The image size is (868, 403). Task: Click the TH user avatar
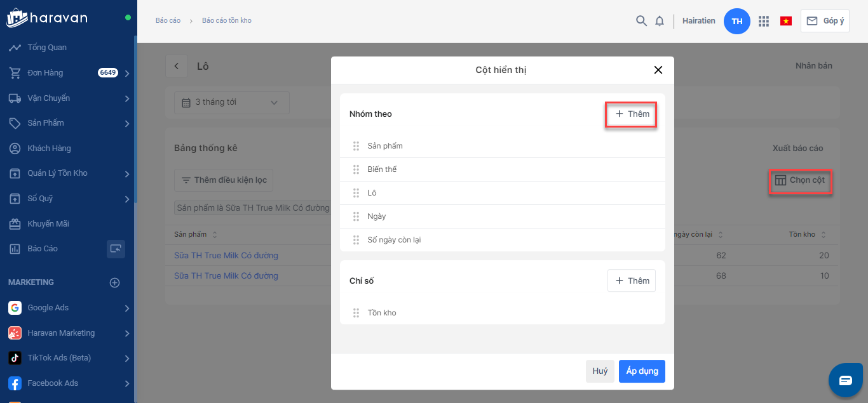coord(736,21)
